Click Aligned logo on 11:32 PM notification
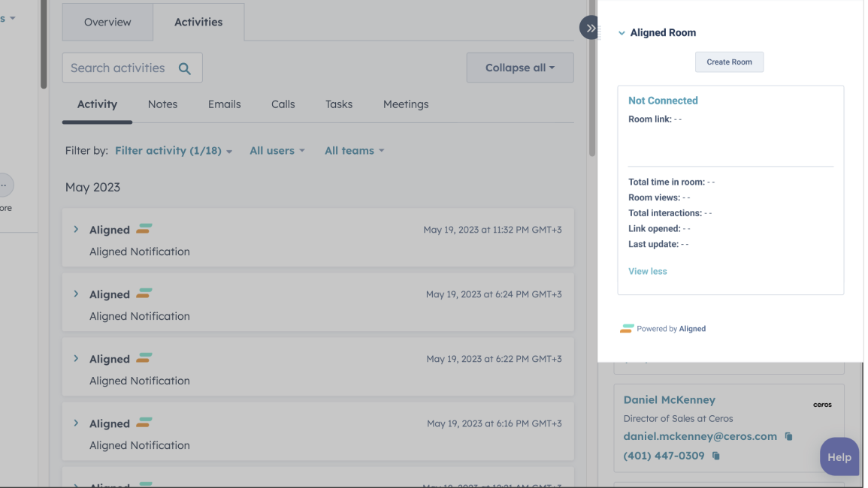Screen dimensions: 868x488 point(144,229)
